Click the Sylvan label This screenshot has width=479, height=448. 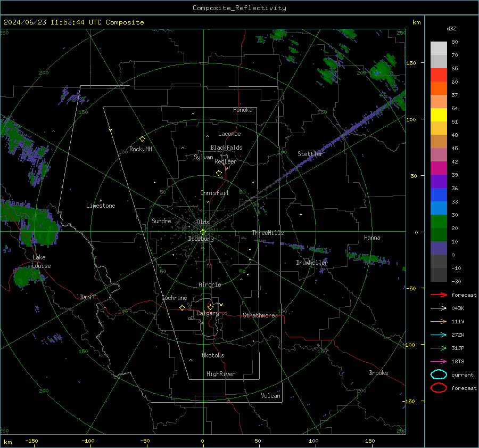pos(203,157)
